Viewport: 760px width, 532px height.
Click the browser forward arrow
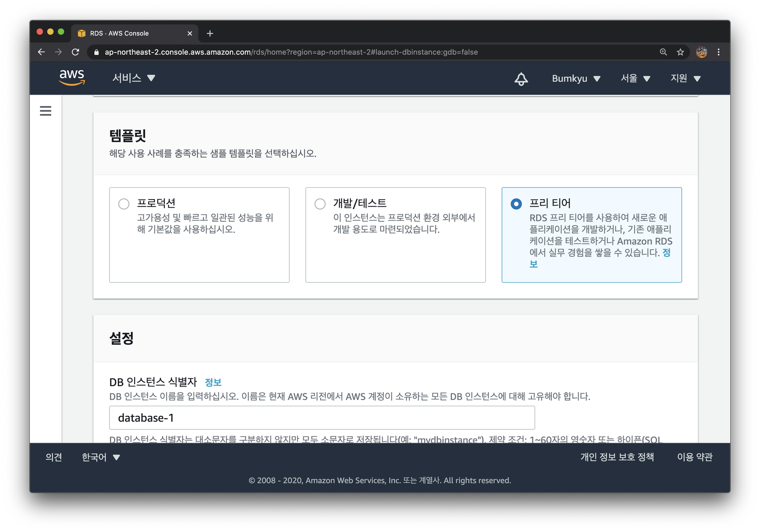pyautogui.click(x=58, y=52)
